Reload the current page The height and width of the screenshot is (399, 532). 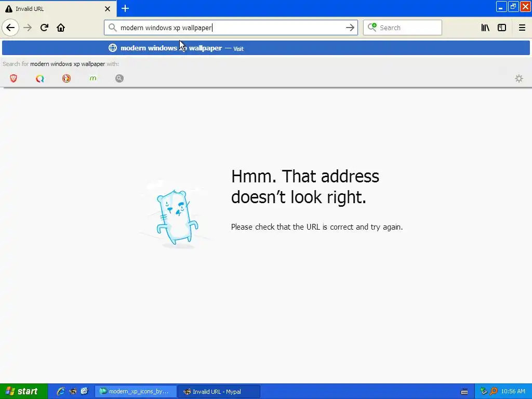(44, 28)
